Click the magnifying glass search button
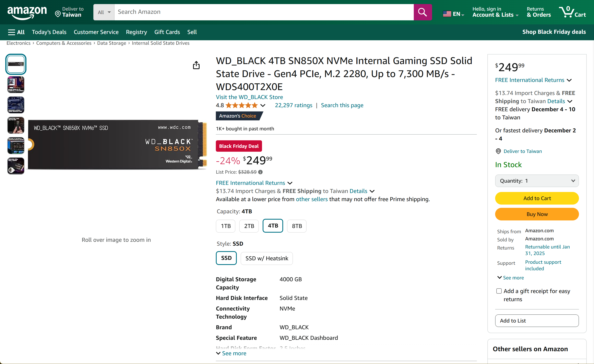Screen dimensions: 594x364 point(422,12)
